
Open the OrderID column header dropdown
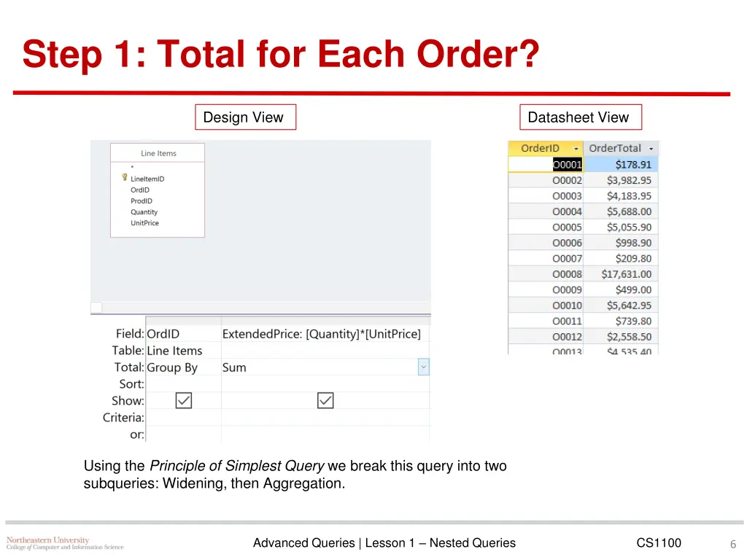click(576, 149)
